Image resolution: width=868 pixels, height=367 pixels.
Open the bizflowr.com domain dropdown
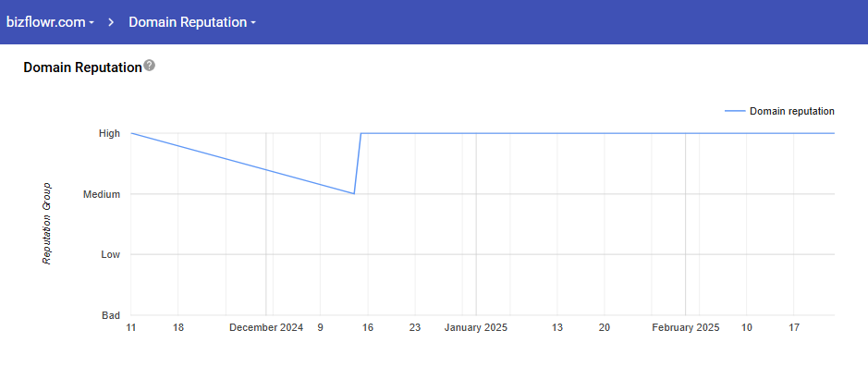click(50, 22)
